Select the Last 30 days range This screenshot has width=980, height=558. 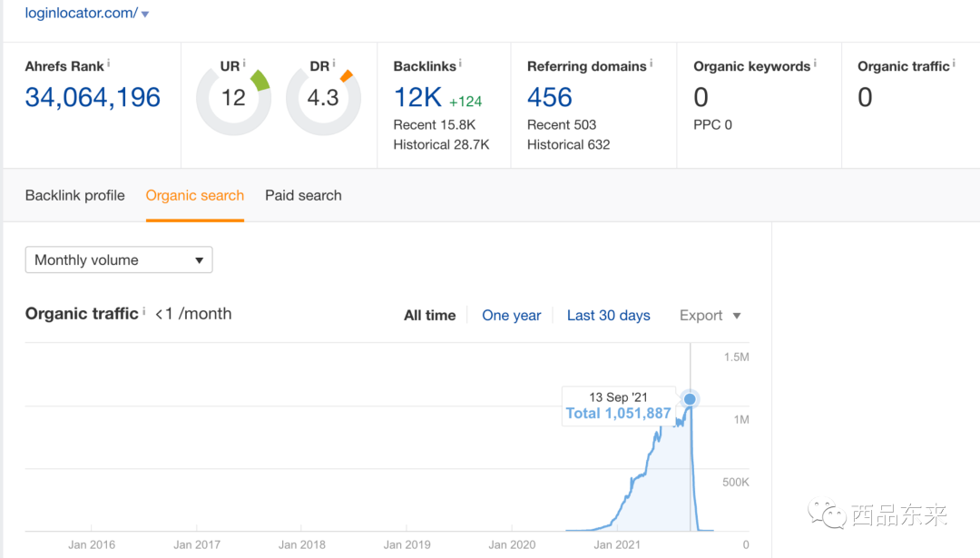click(608, 316)
